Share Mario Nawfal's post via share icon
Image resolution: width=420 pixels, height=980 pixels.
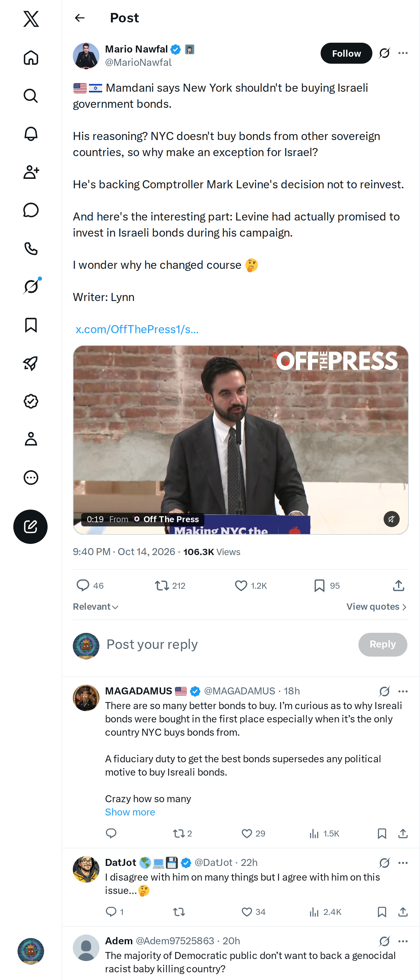click(x=398, y=586)
